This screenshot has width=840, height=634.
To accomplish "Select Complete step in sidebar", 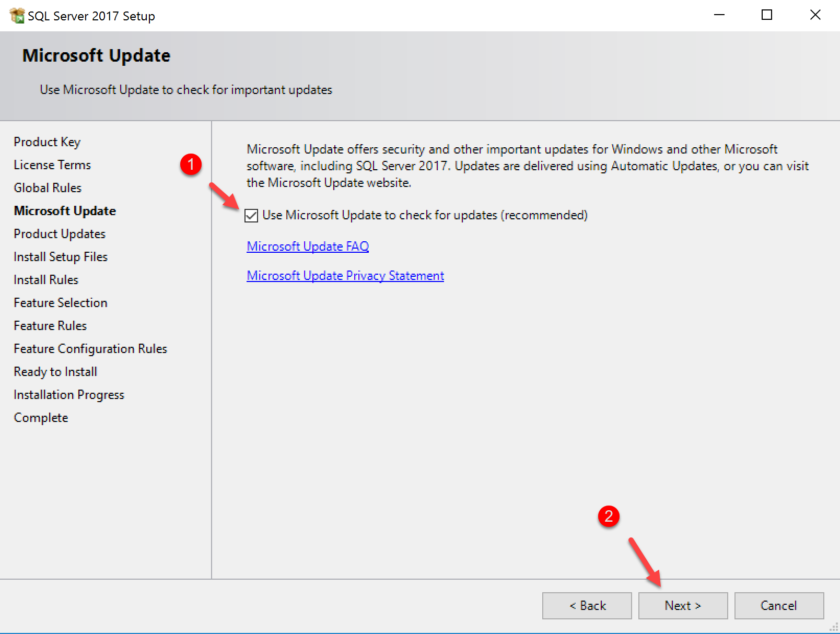I will tap(41, 418).
